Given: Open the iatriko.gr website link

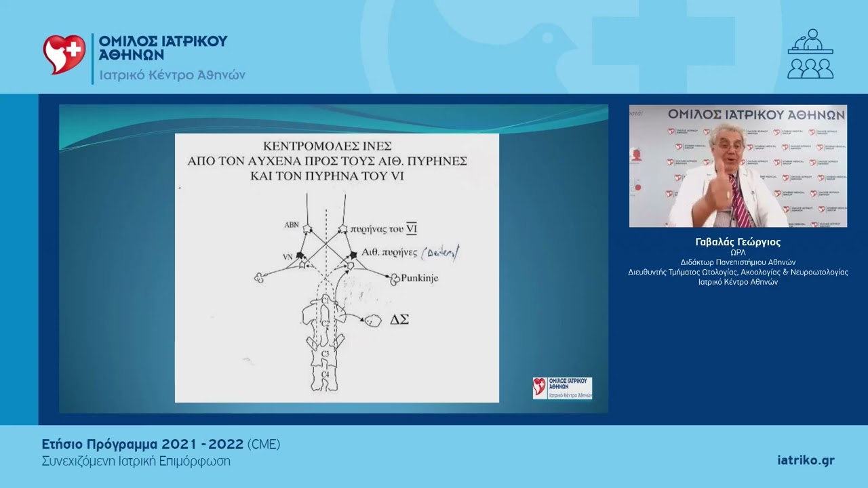Looking at the screenshot, I should coord(806,460).
